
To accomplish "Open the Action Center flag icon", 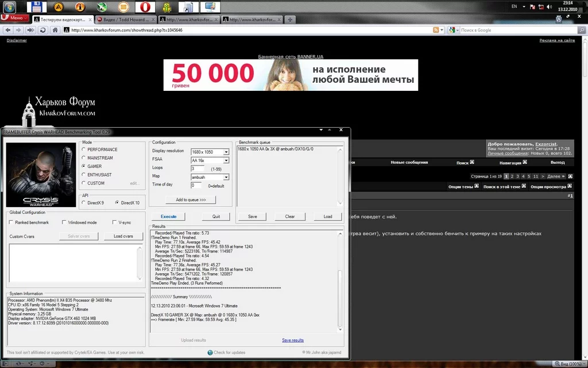I will point(532,6).
